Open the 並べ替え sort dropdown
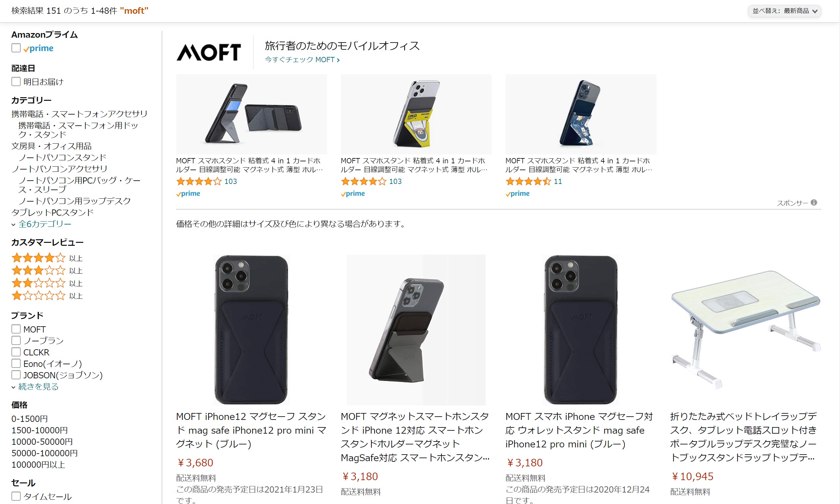Viewport: 840px width, 504px height. pyautogui.click(x=784, y=11)
